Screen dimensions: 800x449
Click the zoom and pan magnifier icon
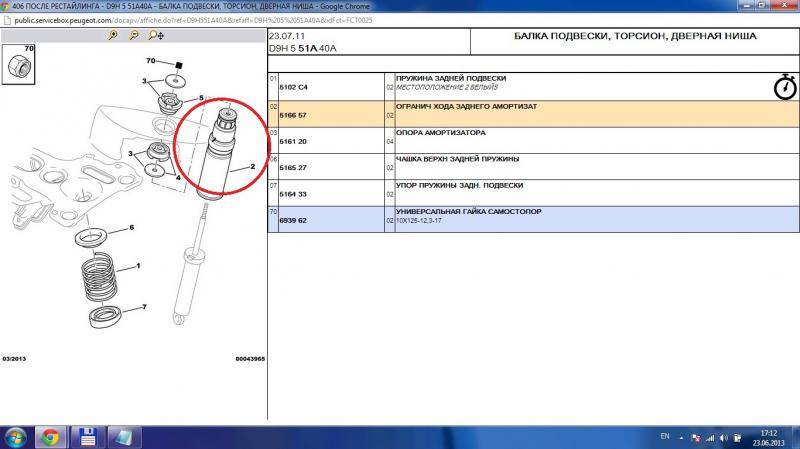tap(155, 35)
